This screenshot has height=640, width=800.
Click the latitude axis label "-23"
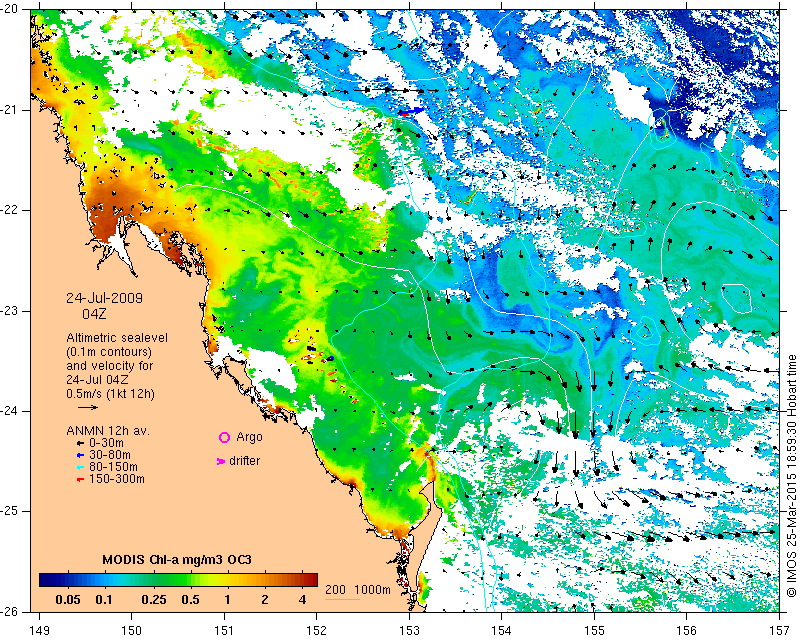pyautogui.click(x=10, y=311)
